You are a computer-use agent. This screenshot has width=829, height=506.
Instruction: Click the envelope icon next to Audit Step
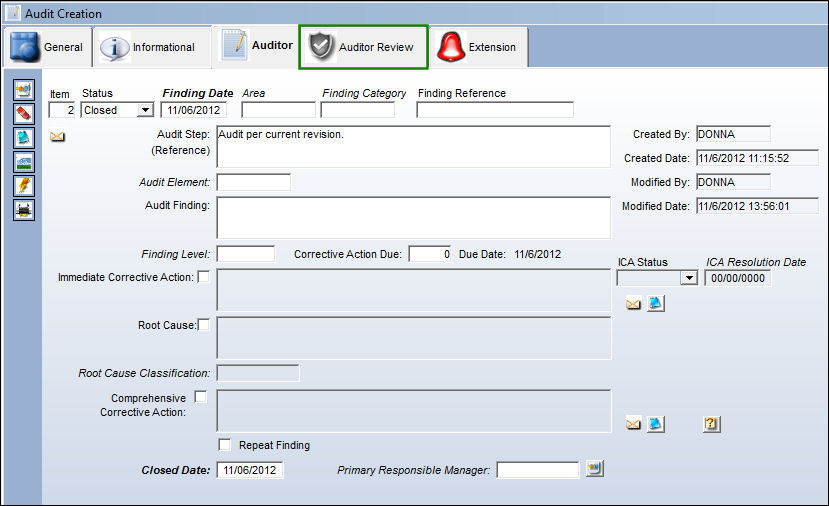click(57, 137)
